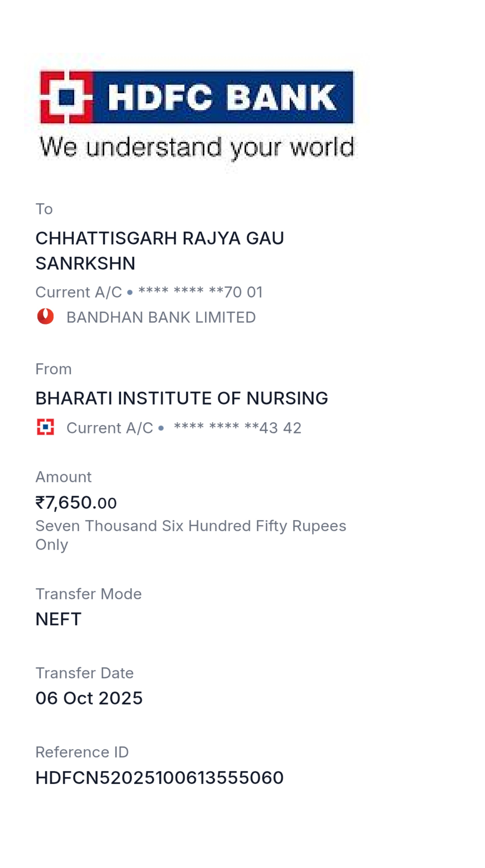The width and height of the screenshot is (485, 868).
Task: Click the "Reference ID" label
Action: point(82,752)
